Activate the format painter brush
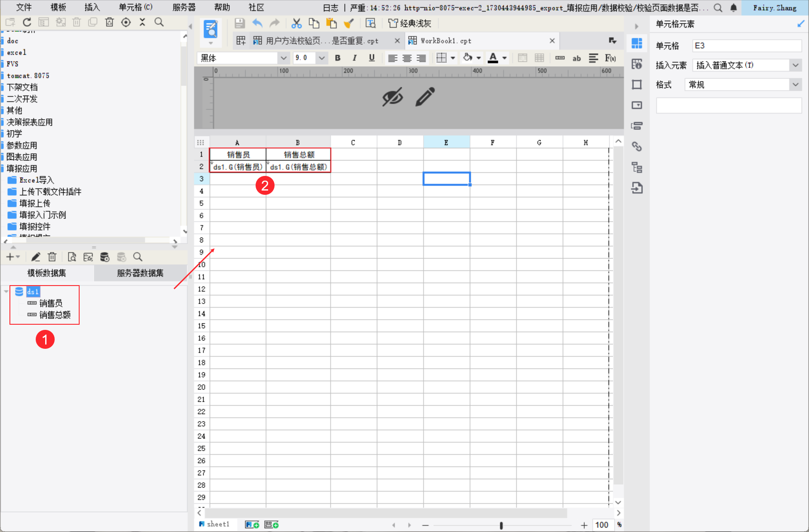This screenshot has height=532, width=809. [x=349, y=23]
